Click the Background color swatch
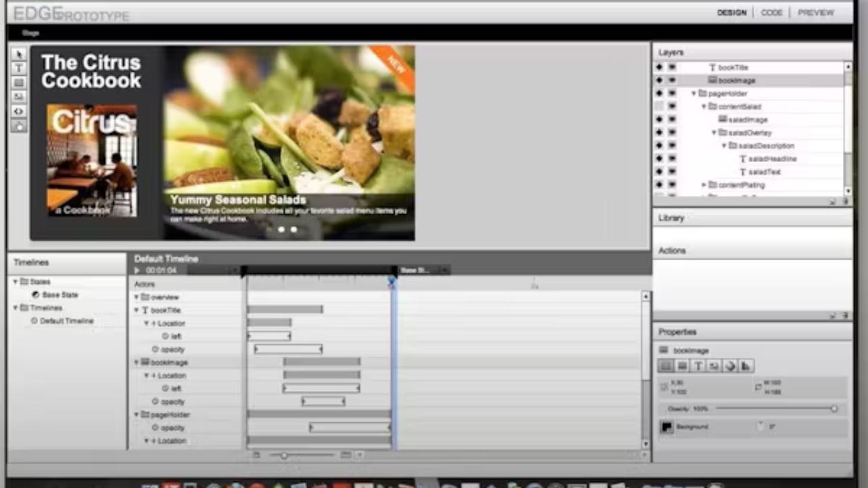Image resolution: width=868 pixels, height=488 pixels. tap(667, 427)
